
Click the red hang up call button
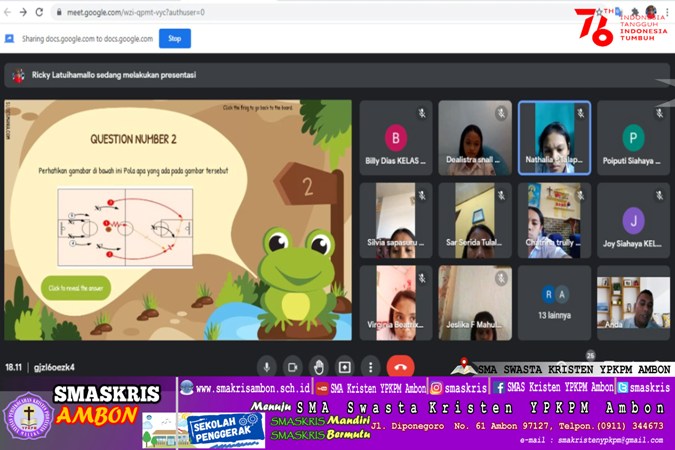(x=400, y=367)
